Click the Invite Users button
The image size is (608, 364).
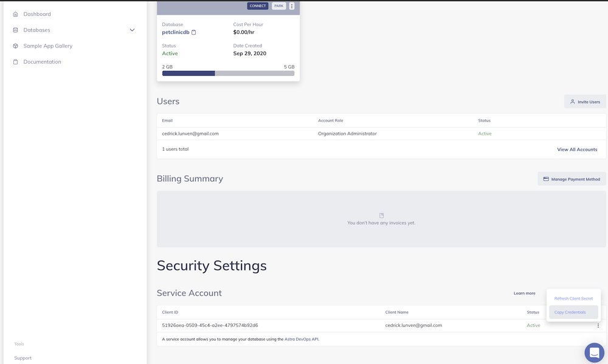585,102
